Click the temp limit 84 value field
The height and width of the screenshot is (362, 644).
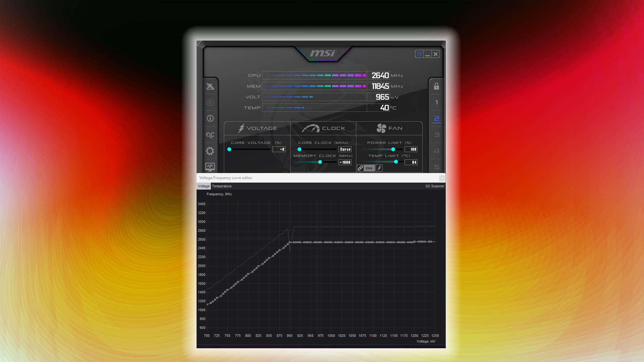click(x=411, y=162)
